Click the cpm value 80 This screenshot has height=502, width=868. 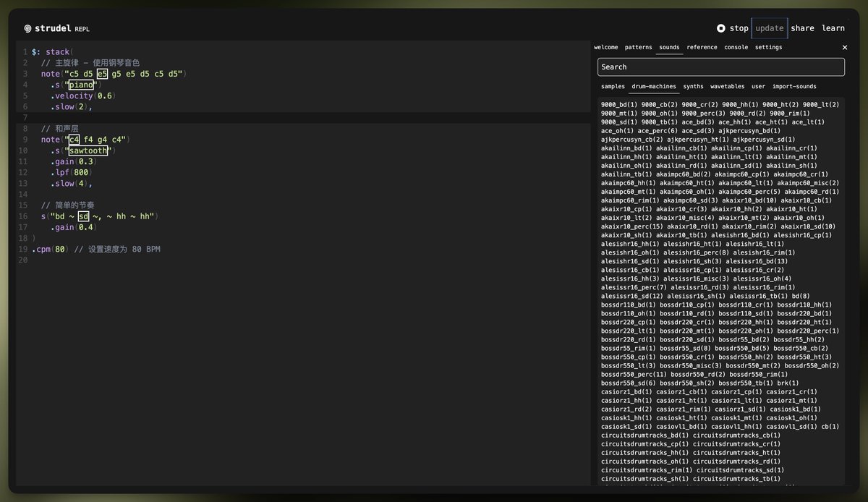tap(60, 249)
